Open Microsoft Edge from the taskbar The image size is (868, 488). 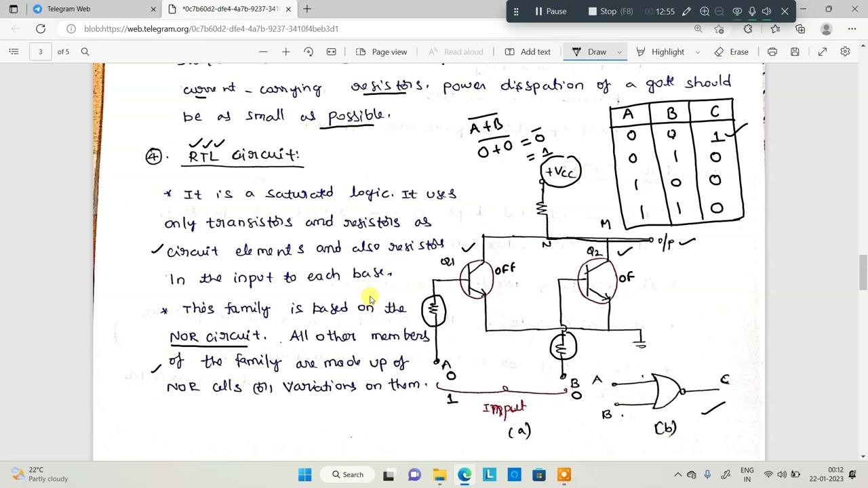(465, 474)
